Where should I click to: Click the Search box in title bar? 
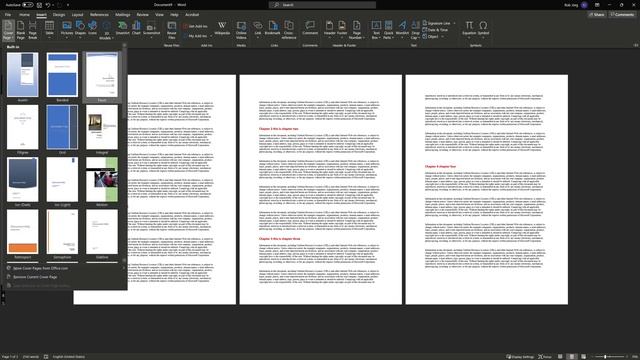322,5
